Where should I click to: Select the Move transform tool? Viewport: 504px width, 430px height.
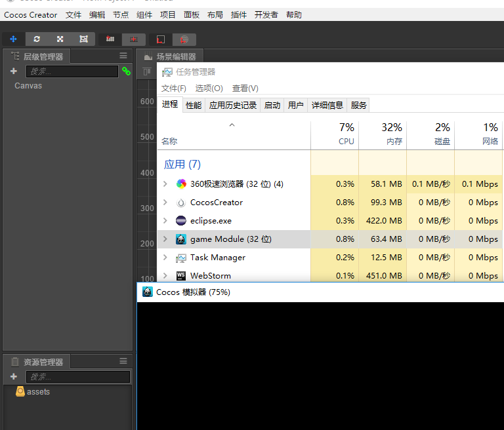(x=14, y=39)
